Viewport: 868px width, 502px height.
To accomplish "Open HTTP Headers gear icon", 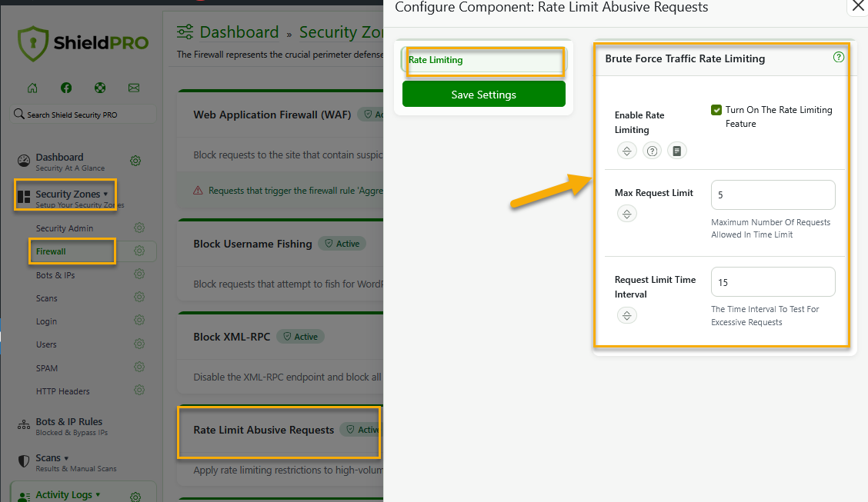I will pos(139,391).
